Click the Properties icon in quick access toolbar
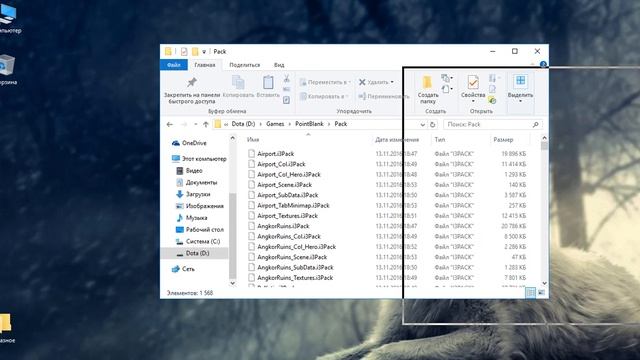The image size is (640, 360). point(184,51)
